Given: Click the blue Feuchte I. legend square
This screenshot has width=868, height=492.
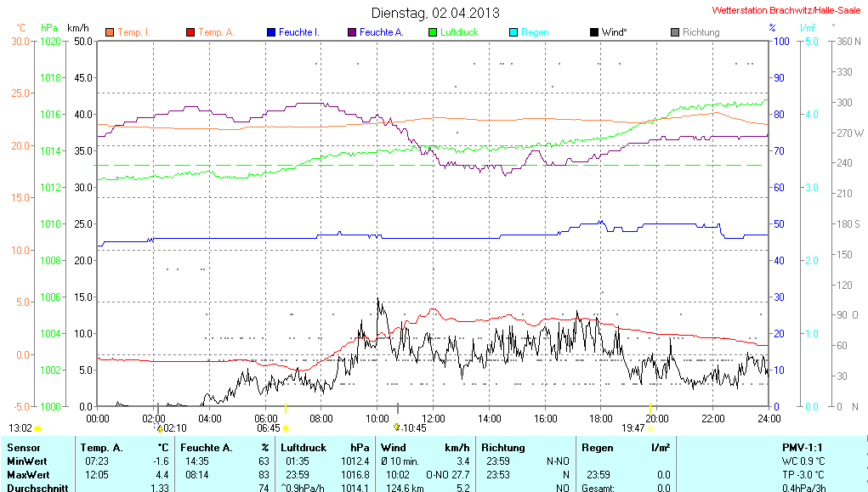Looking at the screenshot, I should [271, 32].
